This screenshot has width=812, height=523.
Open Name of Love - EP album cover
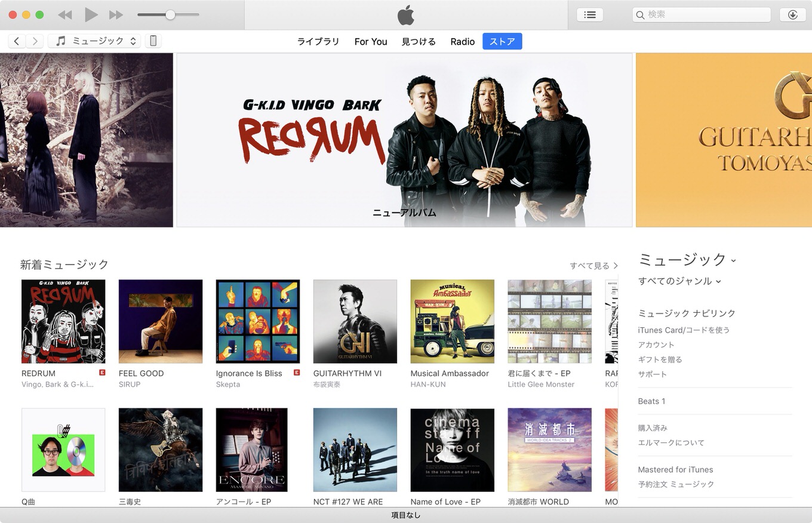tap(453, 450)
